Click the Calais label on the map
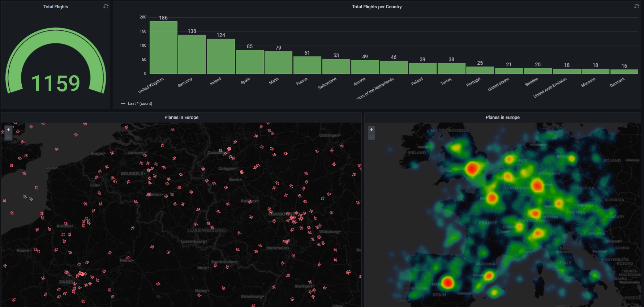The height and width of the screenshot is (307, 644). (x=50, y=168)
